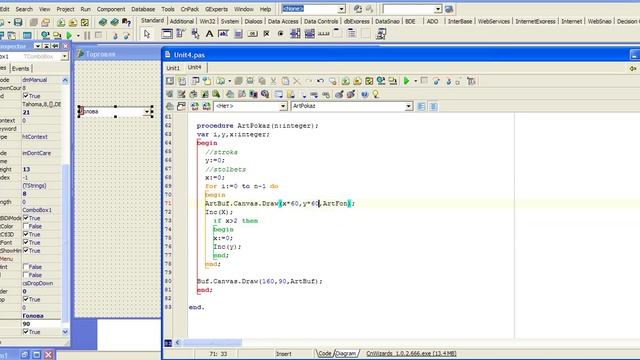The image size is (640, 360).
Task: Switch to the Diagram tab at editor bottom
Action: [x=346, y=354]
